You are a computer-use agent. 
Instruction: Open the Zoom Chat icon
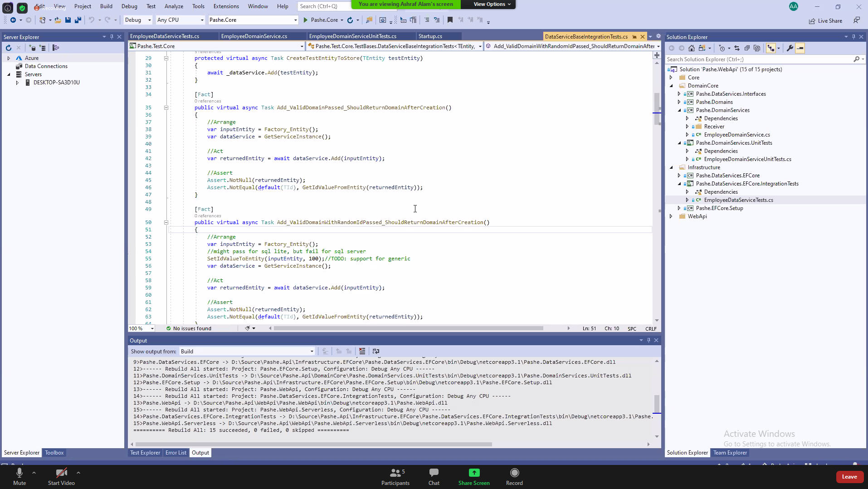[x=434, y=477]
